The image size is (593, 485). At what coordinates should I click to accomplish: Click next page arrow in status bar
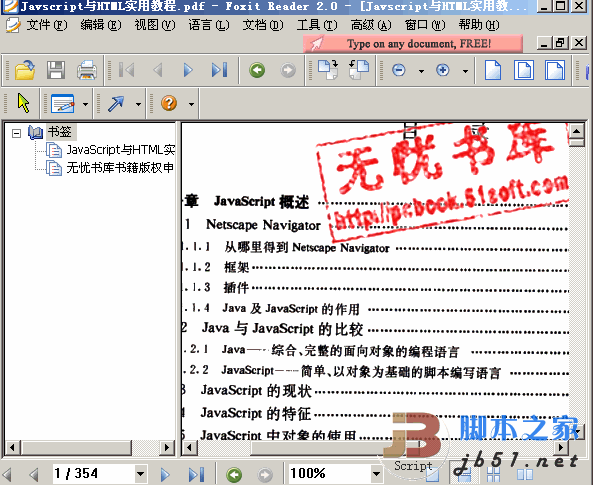pyautogui.click(x=165, y=474)
